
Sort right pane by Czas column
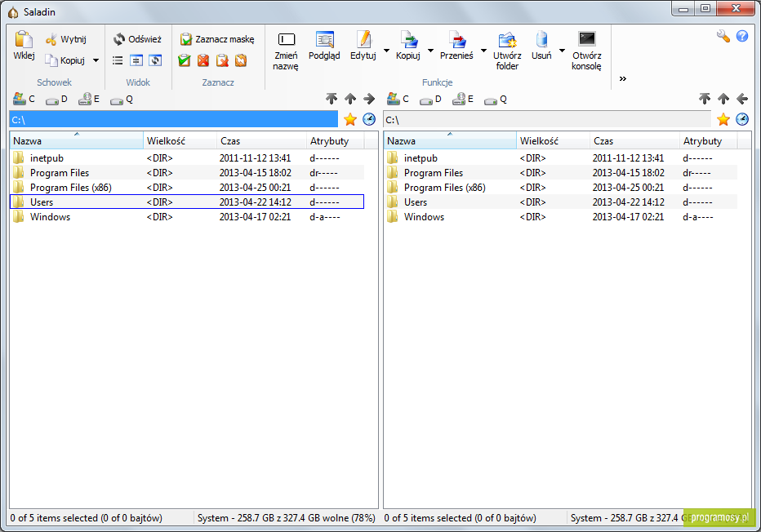(634, 141)
